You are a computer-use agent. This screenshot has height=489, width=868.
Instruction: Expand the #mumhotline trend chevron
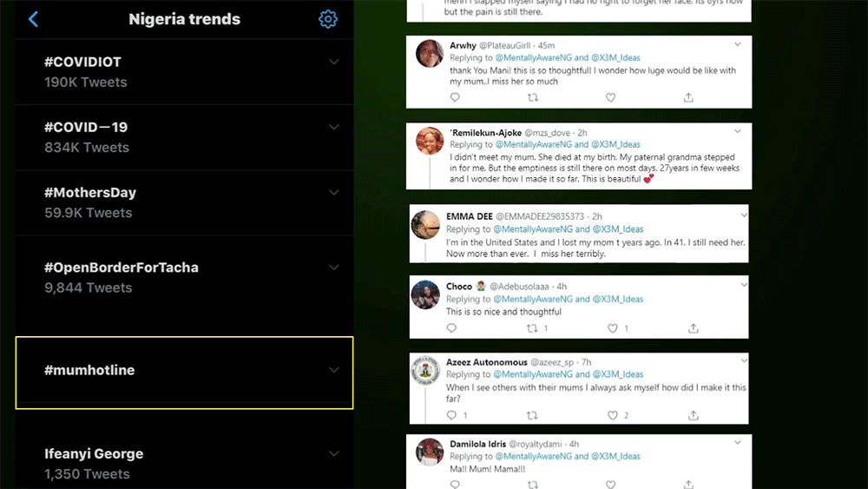point(334,369)
